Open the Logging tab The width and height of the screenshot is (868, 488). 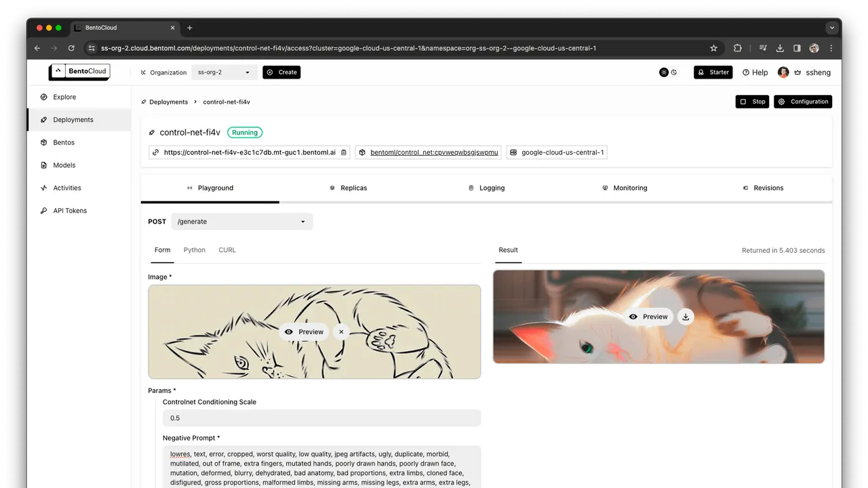486,188
